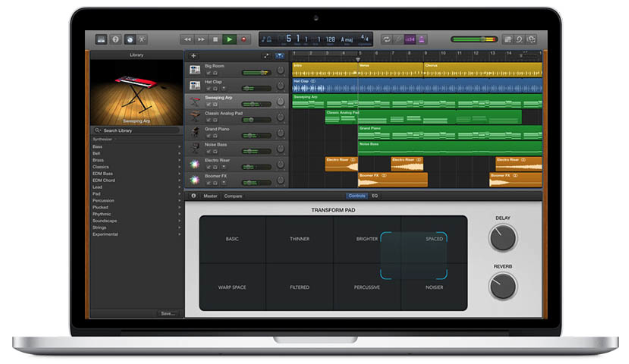Click the Sweeping Arp pan knob
This screenshot has width=629, height=364.
(280, 102)
